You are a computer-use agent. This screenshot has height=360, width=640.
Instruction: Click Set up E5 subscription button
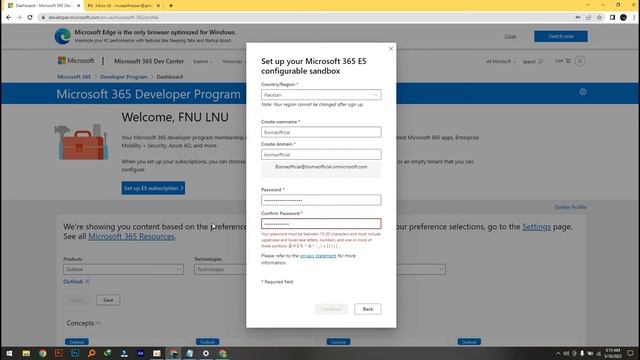153,188
